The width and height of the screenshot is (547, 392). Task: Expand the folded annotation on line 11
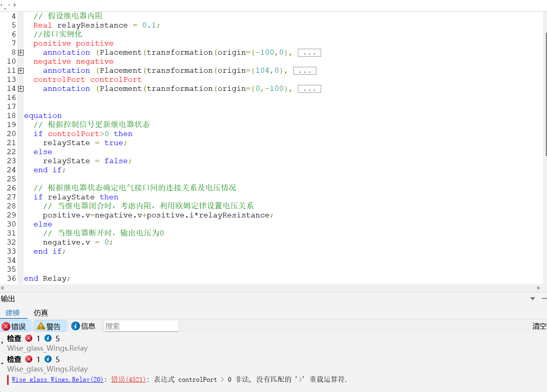pos(21,71)
